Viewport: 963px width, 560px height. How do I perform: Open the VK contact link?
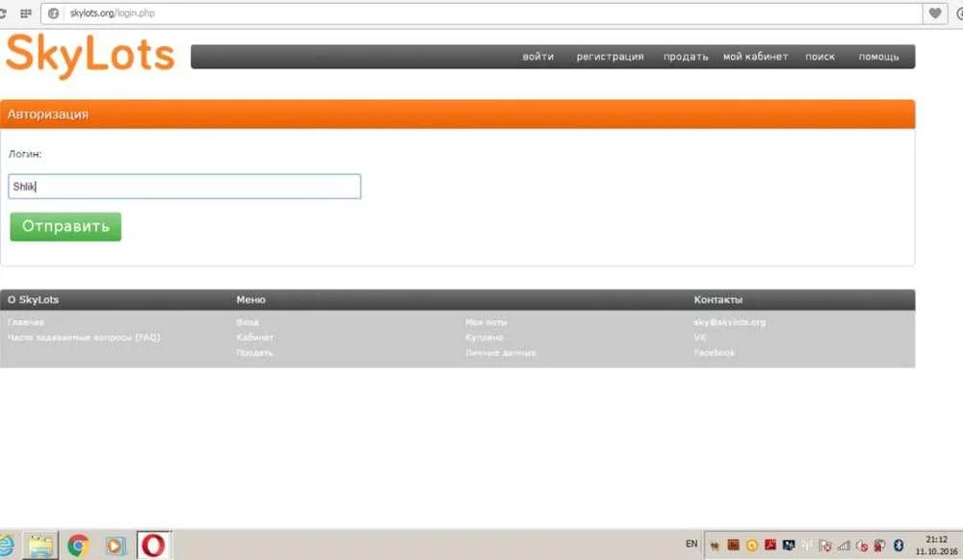coord(699,338)
